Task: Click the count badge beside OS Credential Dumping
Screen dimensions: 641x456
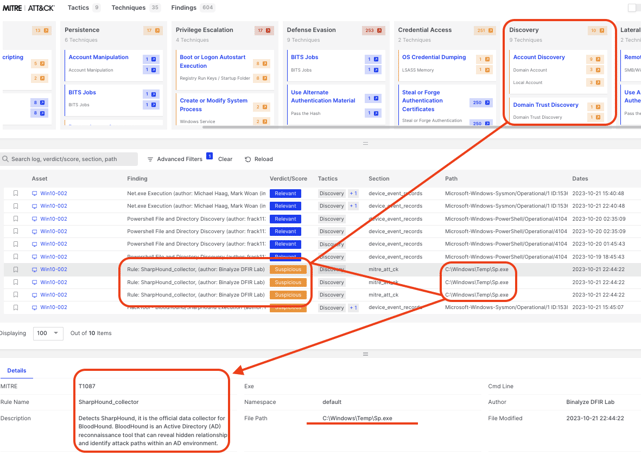Action: 484,59
